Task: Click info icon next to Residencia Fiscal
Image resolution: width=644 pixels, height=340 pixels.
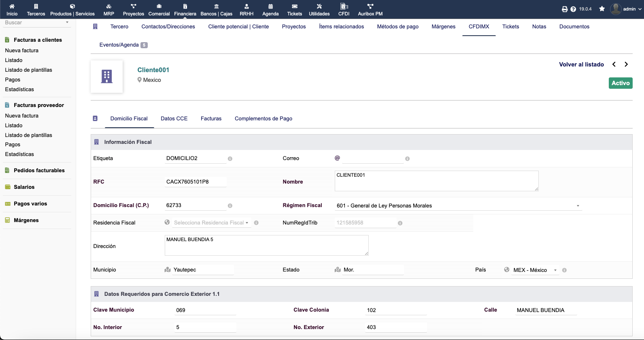Action: pyautogui.click(x=256, y=223)
